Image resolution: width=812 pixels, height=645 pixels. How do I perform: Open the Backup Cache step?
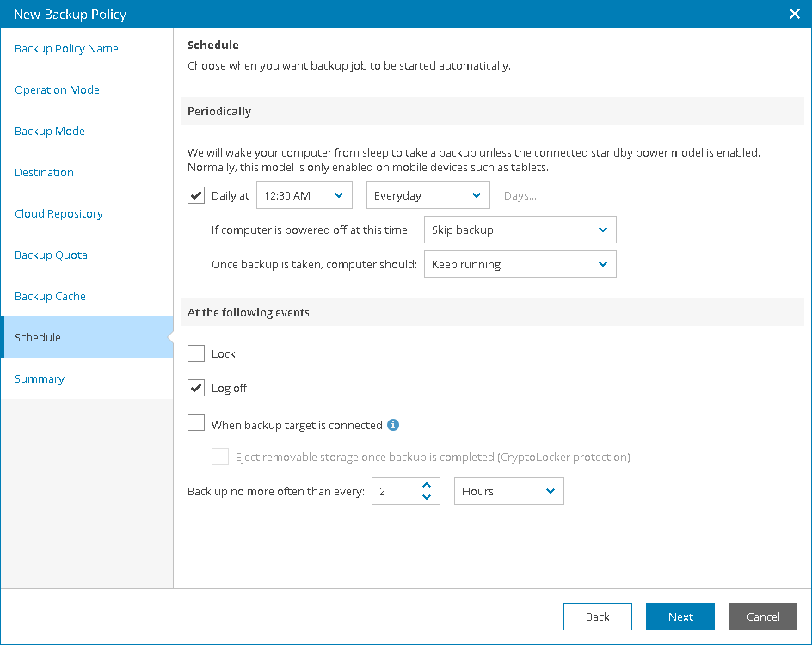click(x=50, y=297)
